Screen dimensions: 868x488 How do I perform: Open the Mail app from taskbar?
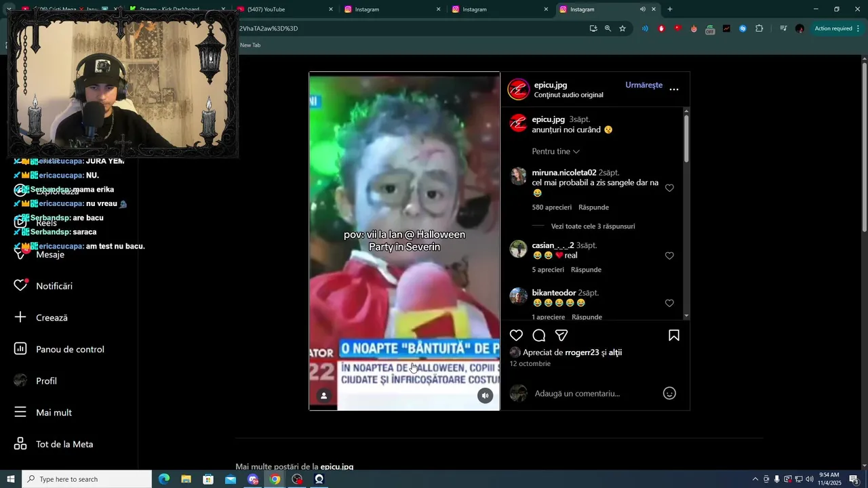pos(231,479)
